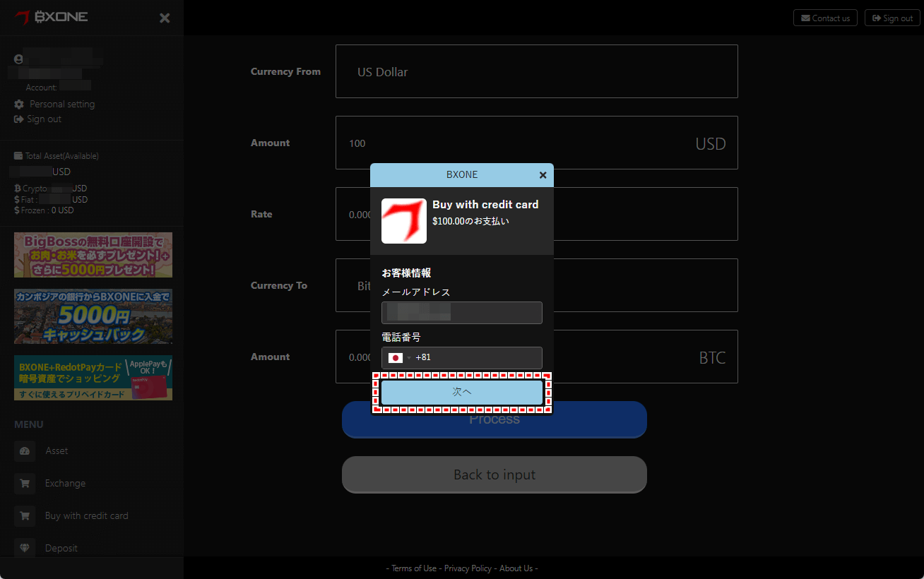Click the Sign out button in the top bar
Image resolution: width=924 pixels, height=579 pixels.
click(x=892, y=18)
